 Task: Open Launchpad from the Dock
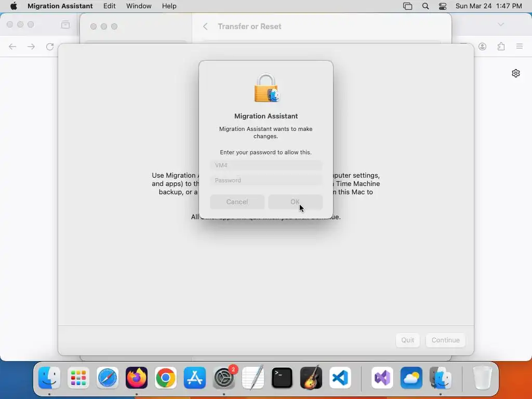click(x=78, y=378)
